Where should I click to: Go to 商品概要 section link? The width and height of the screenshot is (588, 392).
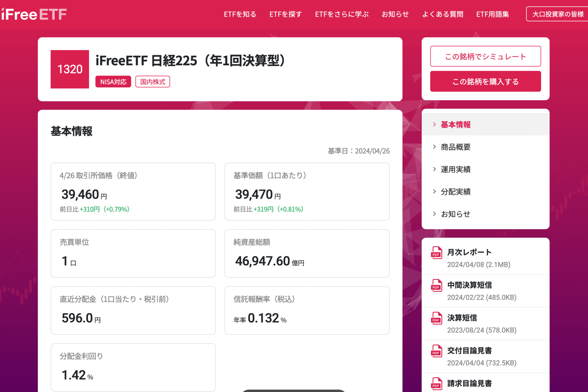click(x=456, y=147)
